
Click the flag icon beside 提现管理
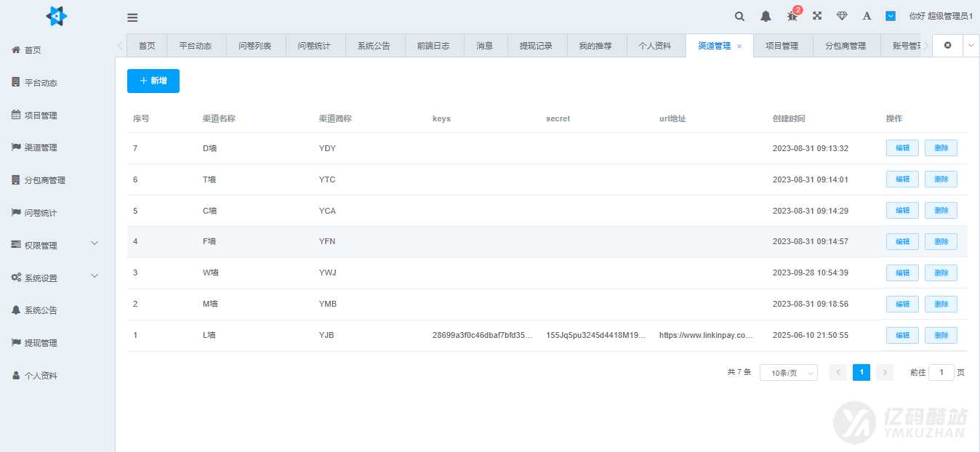point(16,342)
